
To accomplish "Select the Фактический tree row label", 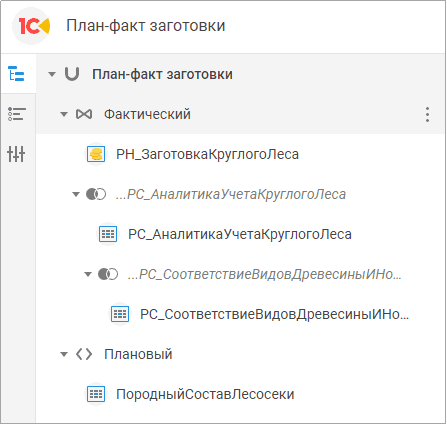I will coord(147,114).
